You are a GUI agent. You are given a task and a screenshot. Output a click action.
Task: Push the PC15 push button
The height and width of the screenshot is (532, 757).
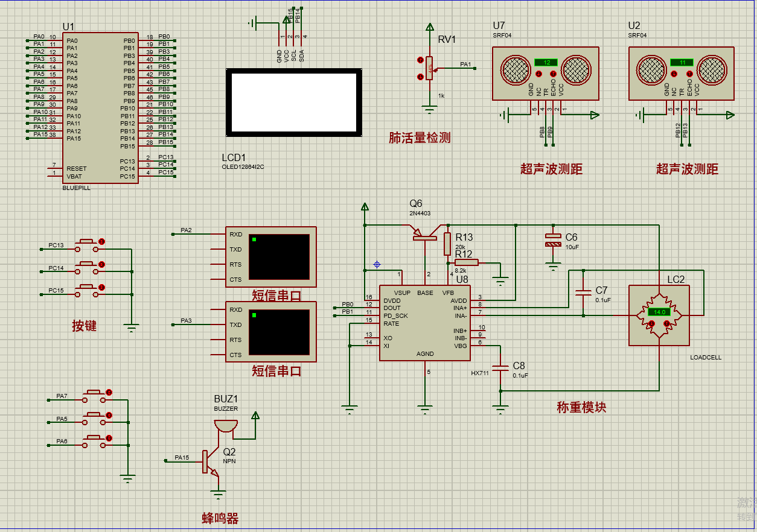(x=87, y=291)
